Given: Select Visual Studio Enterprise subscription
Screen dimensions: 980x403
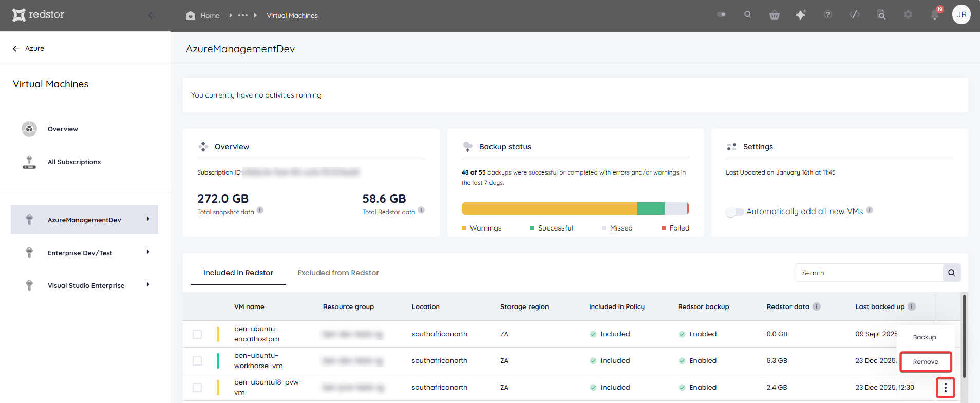Looking at the screenshot, I should 85,285.
